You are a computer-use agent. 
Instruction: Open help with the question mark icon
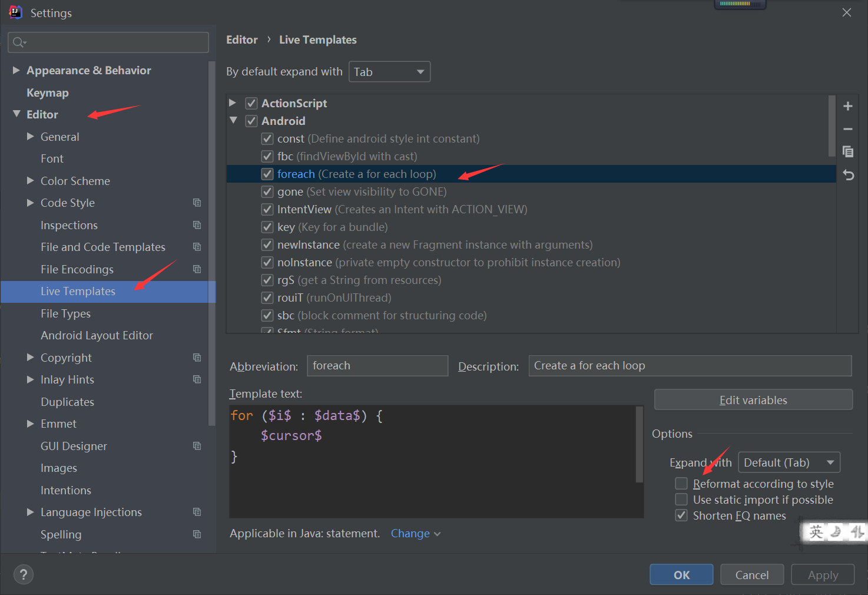[24, 574]
